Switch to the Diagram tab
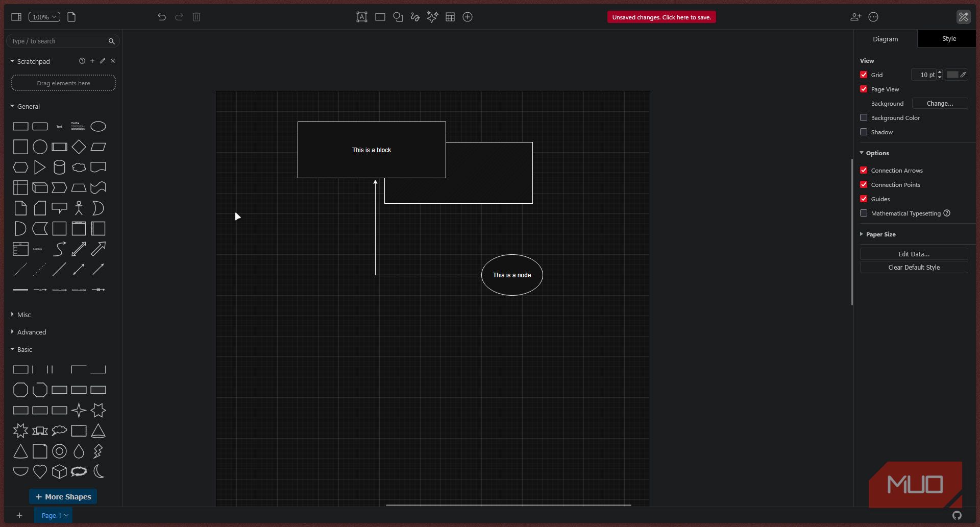The height and width of the screenshot is (527, 980). tap(886, 39)
